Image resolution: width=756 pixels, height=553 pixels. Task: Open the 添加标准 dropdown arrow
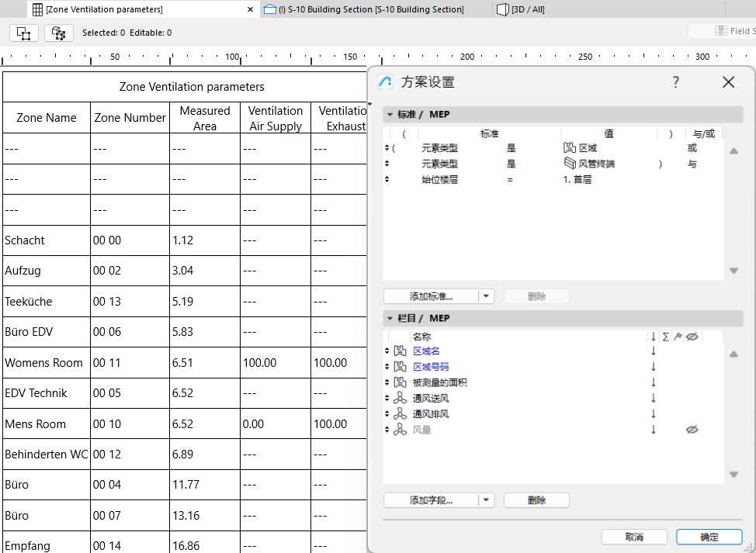(485, 296)
